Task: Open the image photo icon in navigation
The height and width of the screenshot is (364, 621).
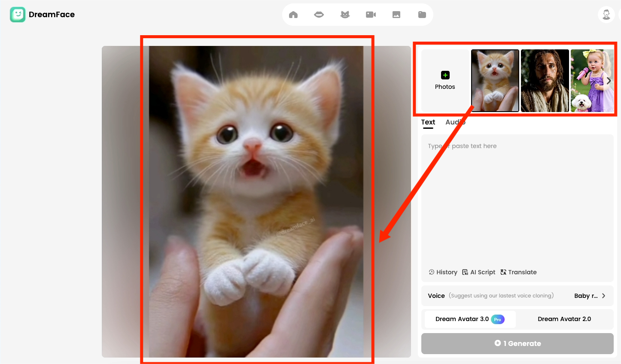Action: (x=396, y=15)
